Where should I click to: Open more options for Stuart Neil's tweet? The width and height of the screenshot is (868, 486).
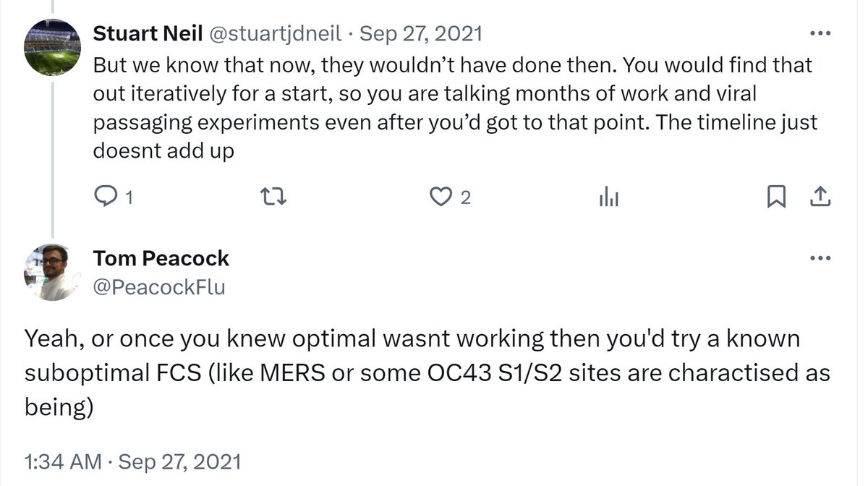pyautogui.click(x=820, y=34)
